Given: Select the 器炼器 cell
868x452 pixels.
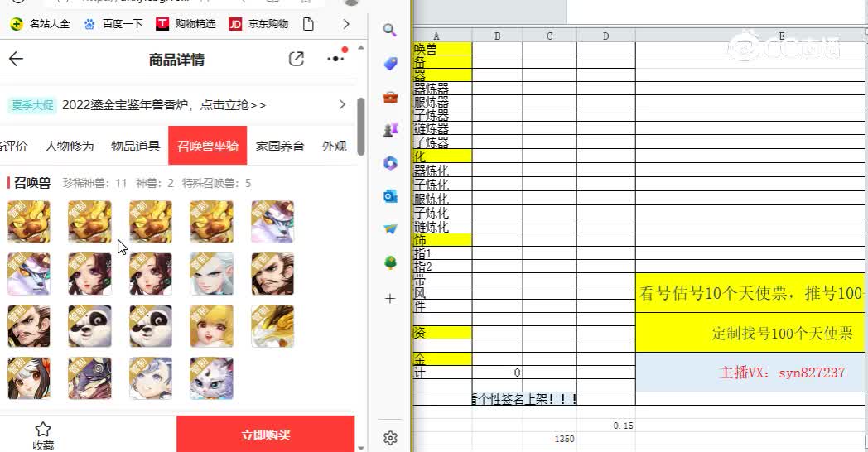Looking at the screenshot, I should click(442, 89).
